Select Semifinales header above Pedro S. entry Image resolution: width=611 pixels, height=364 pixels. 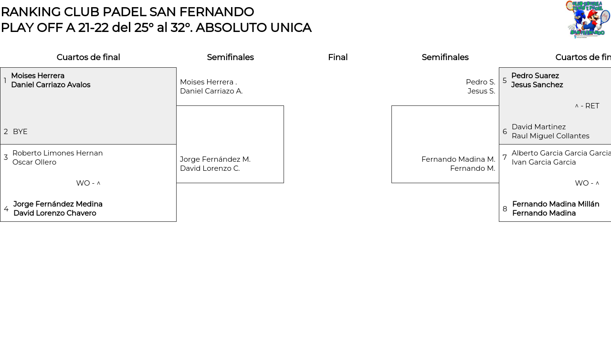(445, 57)
